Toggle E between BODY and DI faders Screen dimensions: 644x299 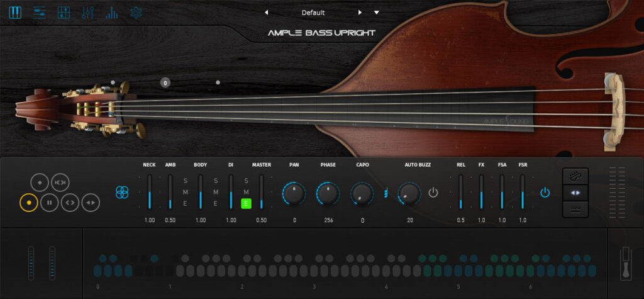[x=216, y=203]
